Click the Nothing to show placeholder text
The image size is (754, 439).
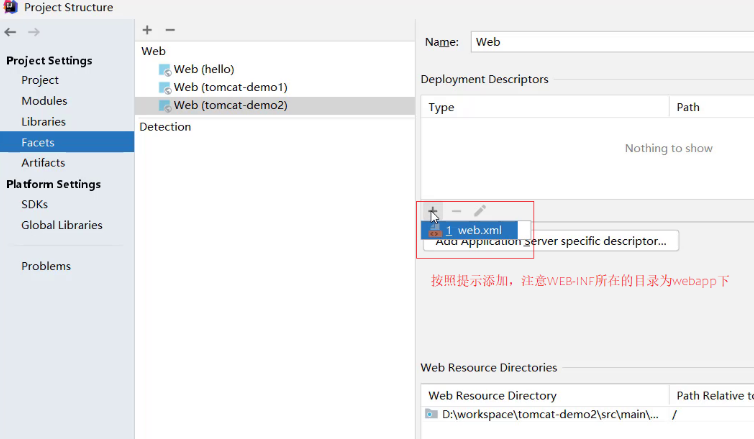pos(668,148)
